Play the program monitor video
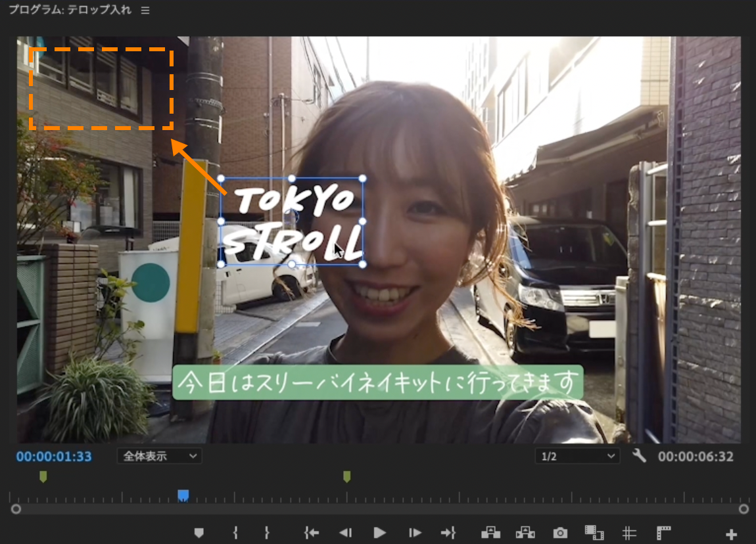Image resolution: width=756 pixels, height=544 pixels. [x=380, y=532]
